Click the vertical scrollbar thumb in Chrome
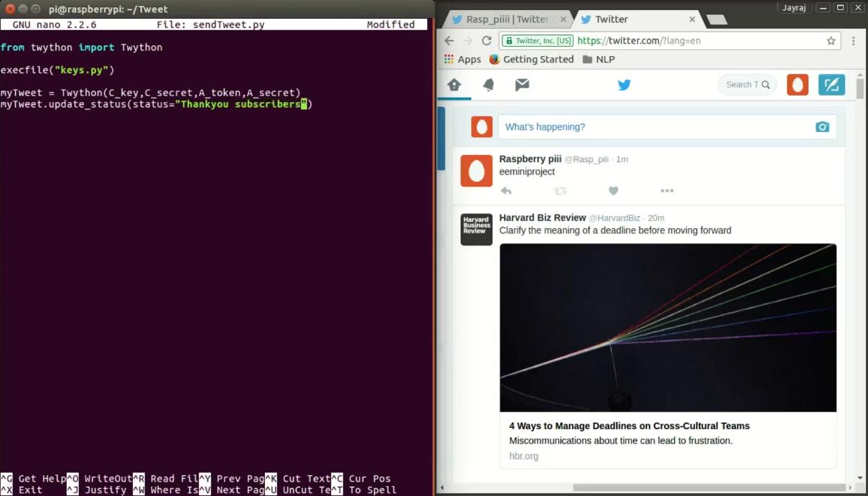Image resolution: width=868 pixels, height=496 pixels. [860, 88]
